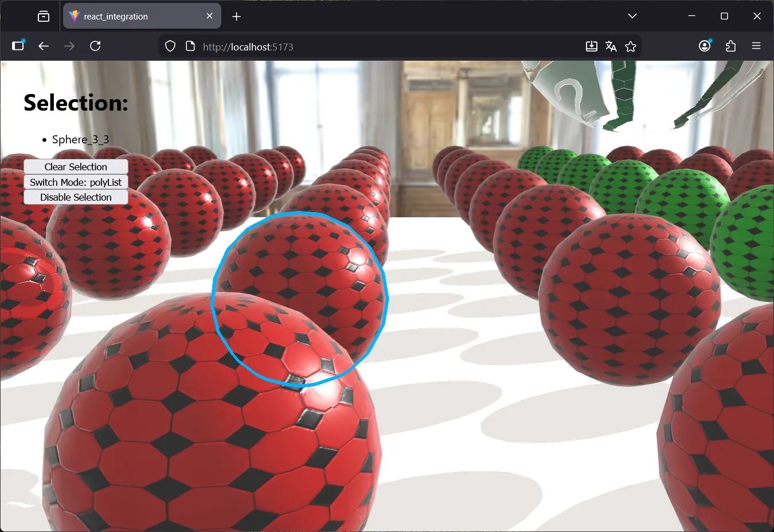
Task: Open the extensions puzzle icon
Action: click(730, 46)
